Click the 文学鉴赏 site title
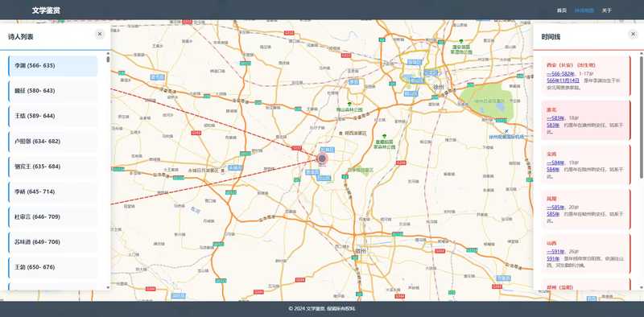The image size is (644, 317). (46, 10)
